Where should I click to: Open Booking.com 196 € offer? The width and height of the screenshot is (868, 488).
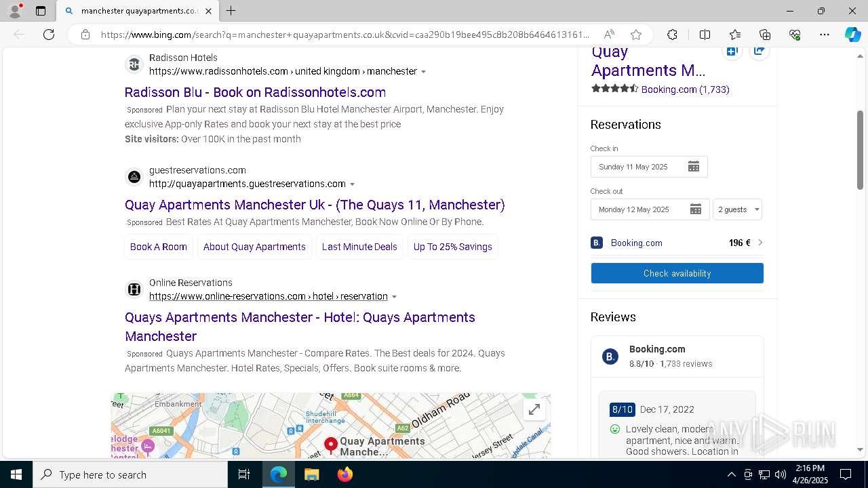click(x=677, y=243)
